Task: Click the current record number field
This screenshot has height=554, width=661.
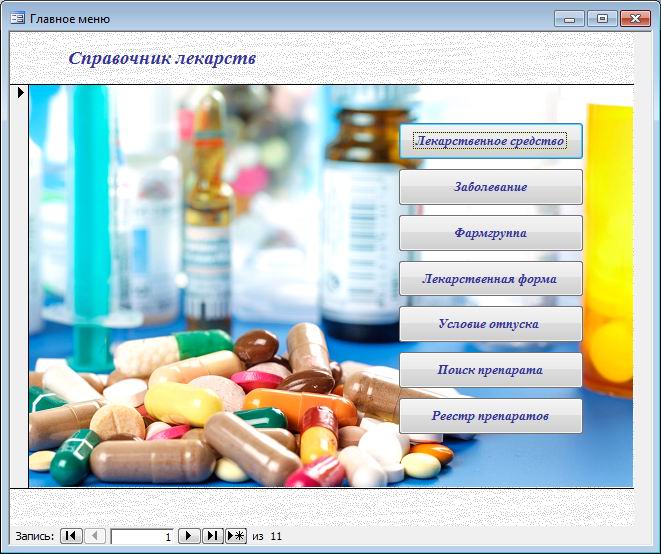Action: (142, 536)
